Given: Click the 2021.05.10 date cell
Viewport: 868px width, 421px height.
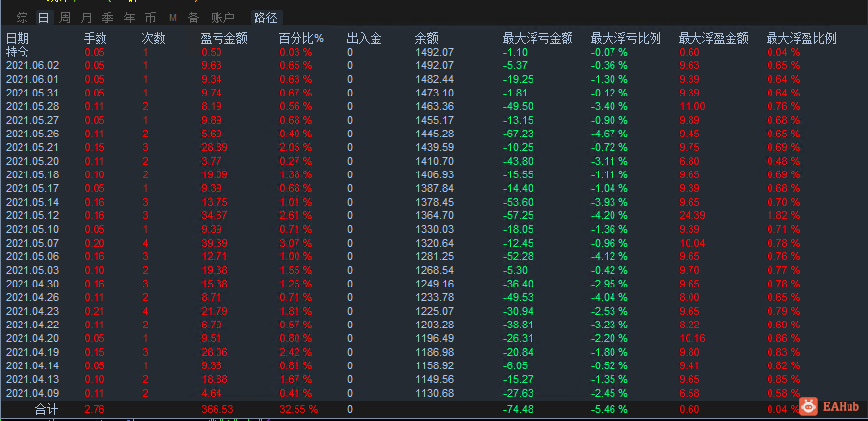Looking at the screenshot, I should [x=31, y=230].
